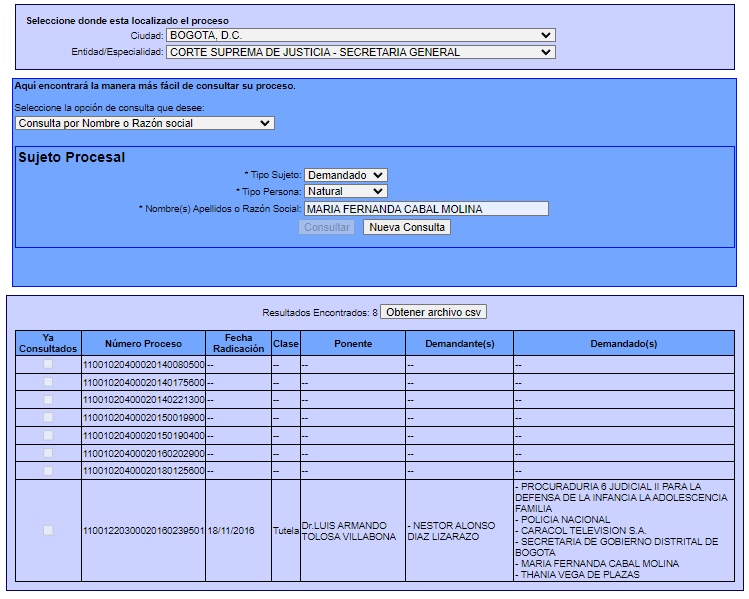Click THANIA VEGA DE PLAZAS entry

[580, 575]
